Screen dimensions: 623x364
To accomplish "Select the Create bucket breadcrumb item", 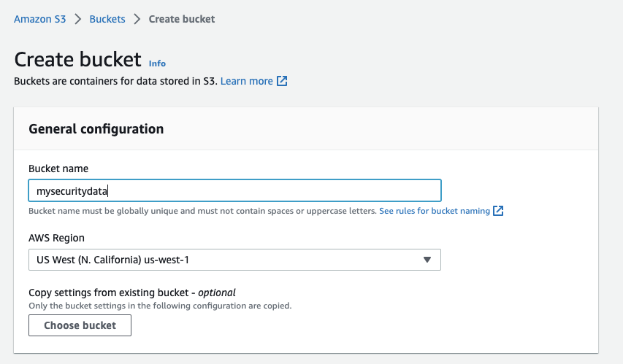I will pos(182,19).
